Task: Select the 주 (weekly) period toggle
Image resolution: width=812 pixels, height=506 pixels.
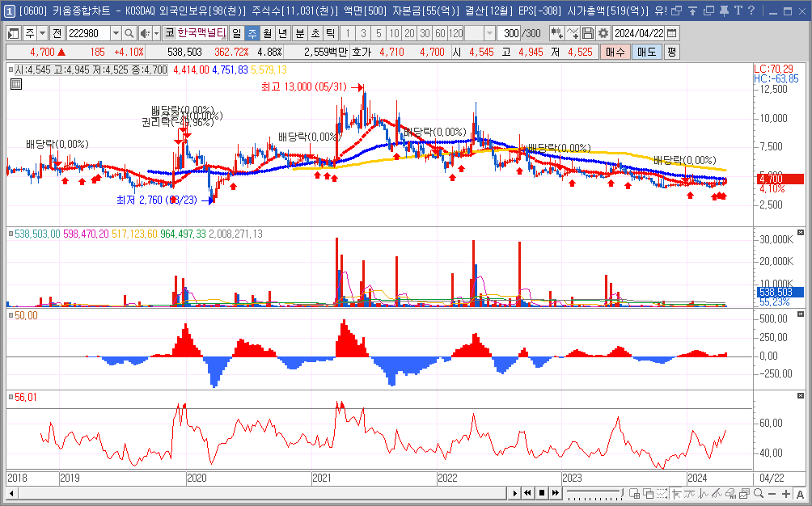Action: pos(252,34)
